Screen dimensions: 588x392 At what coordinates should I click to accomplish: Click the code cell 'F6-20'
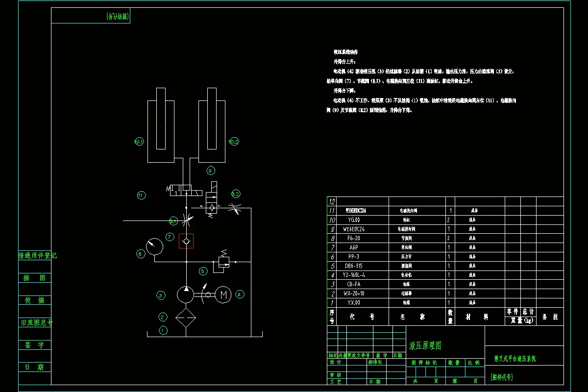[354, 238]
